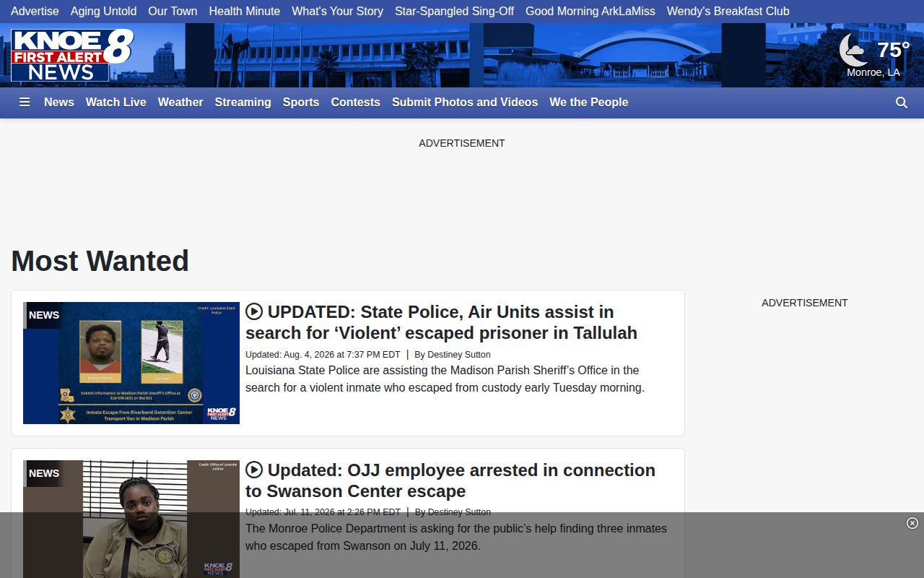Open the Good Morning ArkLaMiss link
924x578 pixels.
[590, 12]
